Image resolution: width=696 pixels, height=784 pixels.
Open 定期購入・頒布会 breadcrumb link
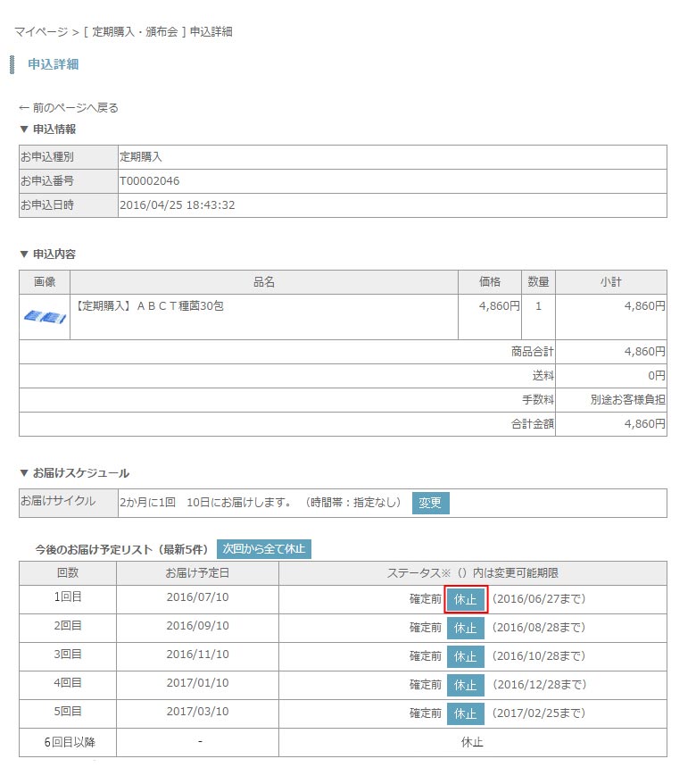click(x=135, y=32)
